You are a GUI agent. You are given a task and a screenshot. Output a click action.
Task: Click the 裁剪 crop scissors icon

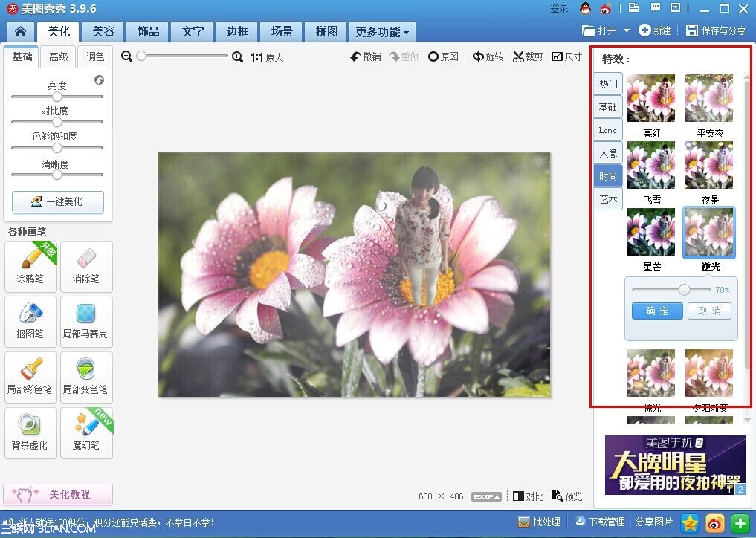(518, 57)
